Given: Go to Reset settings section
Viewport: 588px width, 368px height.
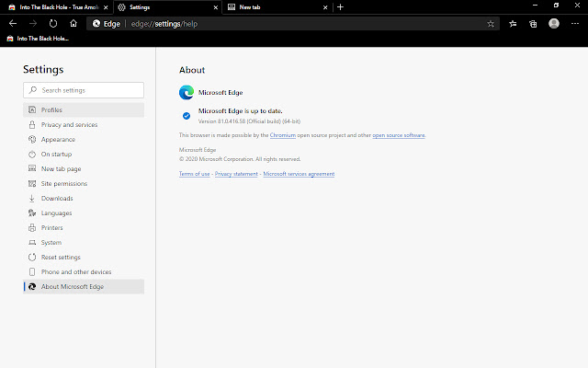Looking at the screenshot, I should coord(61,258).
